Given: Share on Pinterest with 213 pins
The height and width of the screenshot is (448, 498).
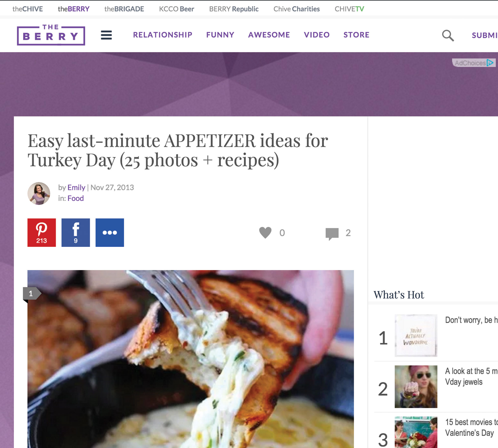Looking at the screenshot, I should pos(42,232).
